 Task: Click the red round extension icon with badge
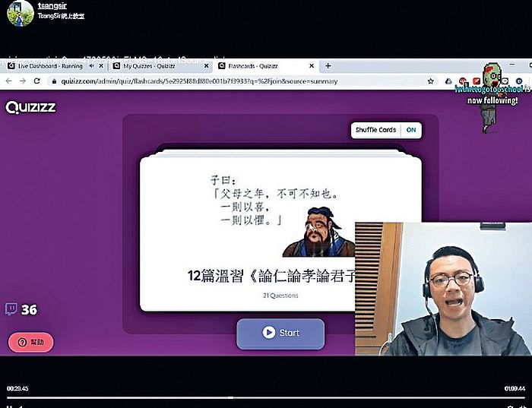click(x=463, y=81)
